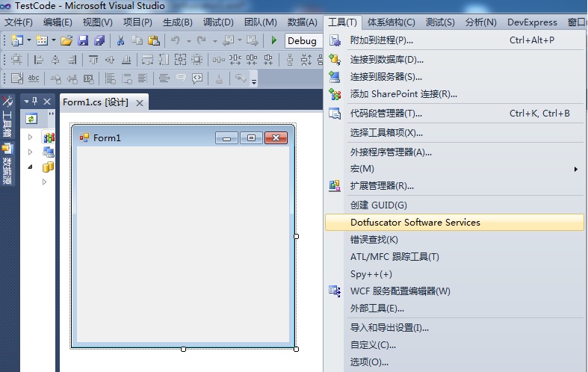
Task: Click the Navigate Forward icon
Action: [252, 40]
